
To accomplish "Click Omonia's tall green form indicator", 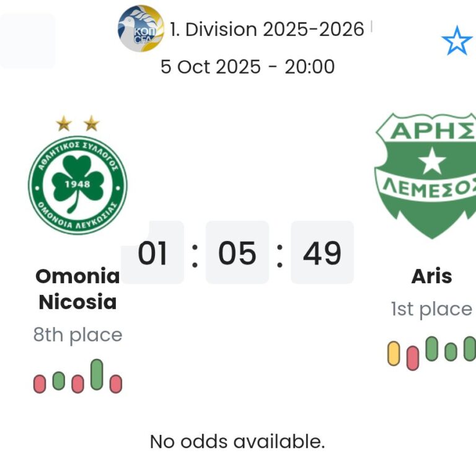I will 97,374.
